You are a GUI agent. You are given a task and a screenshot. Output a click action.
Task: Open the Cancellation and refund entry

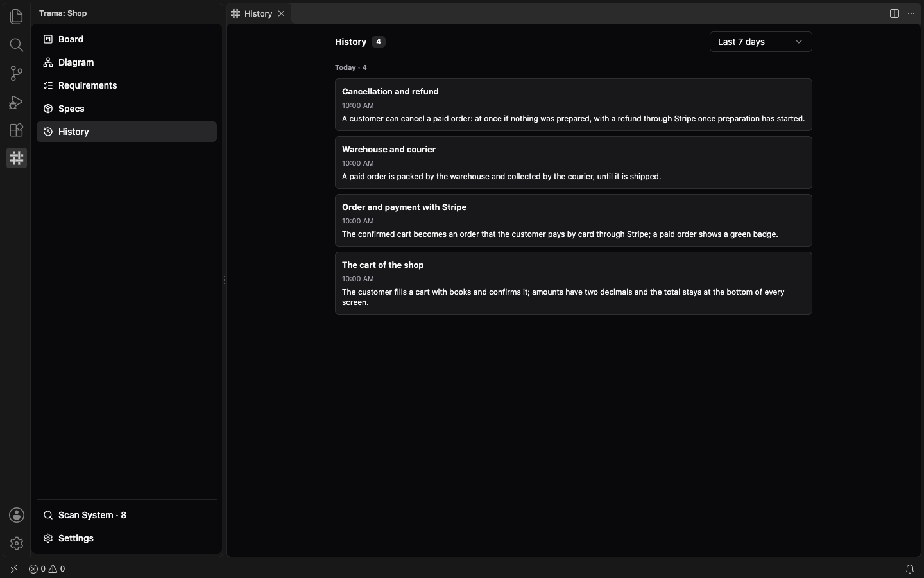click(x=574, y=105)
